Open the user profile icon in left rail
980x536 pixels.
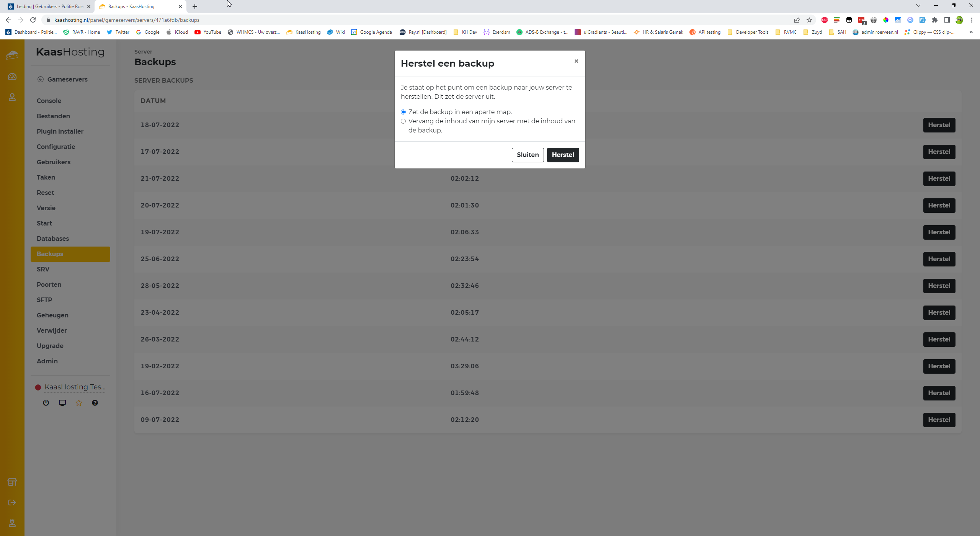[x=12, y=97]
